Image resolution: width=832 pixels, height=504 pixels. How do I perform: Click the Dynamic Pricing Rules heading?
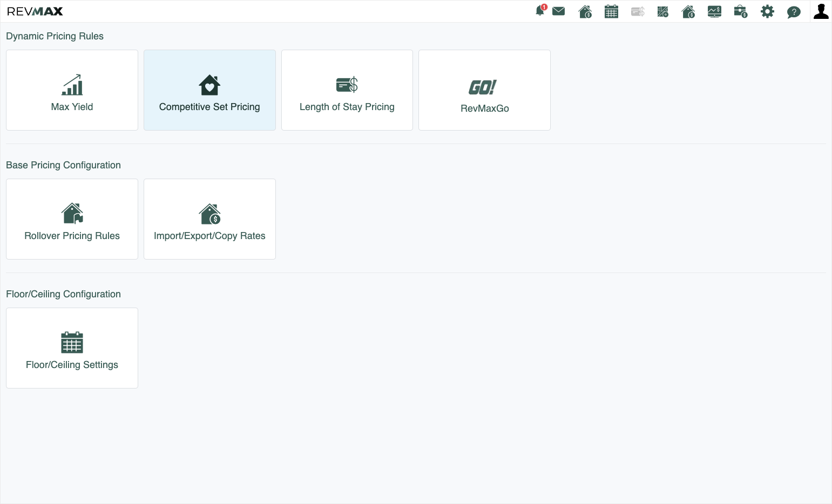(x=55, y=36)
